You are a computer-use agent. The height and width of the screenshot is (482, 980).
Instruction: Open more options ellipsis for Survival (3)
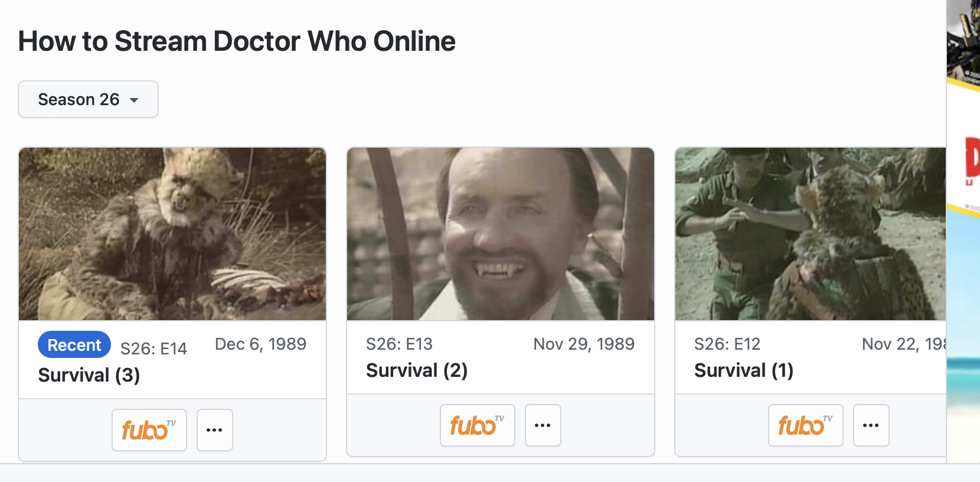[x=214, y=430]
